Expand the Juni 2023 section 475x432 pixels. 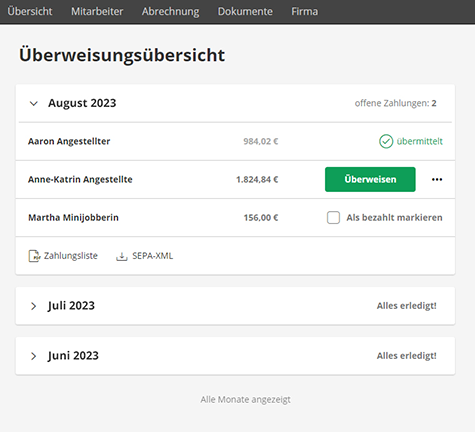[x=33, y=356]
